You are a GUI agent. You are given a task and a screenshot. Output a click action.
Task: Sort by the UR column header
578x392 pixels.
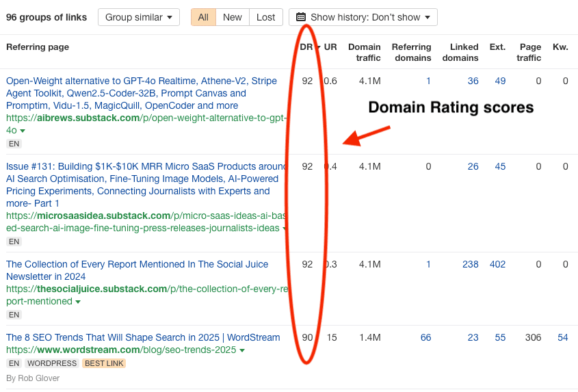pyautogui.click(x=330, y=47)
